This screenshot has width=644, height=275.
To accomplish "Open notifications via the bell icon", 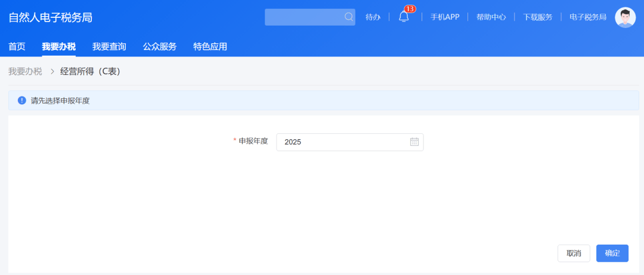I will 404,17.
